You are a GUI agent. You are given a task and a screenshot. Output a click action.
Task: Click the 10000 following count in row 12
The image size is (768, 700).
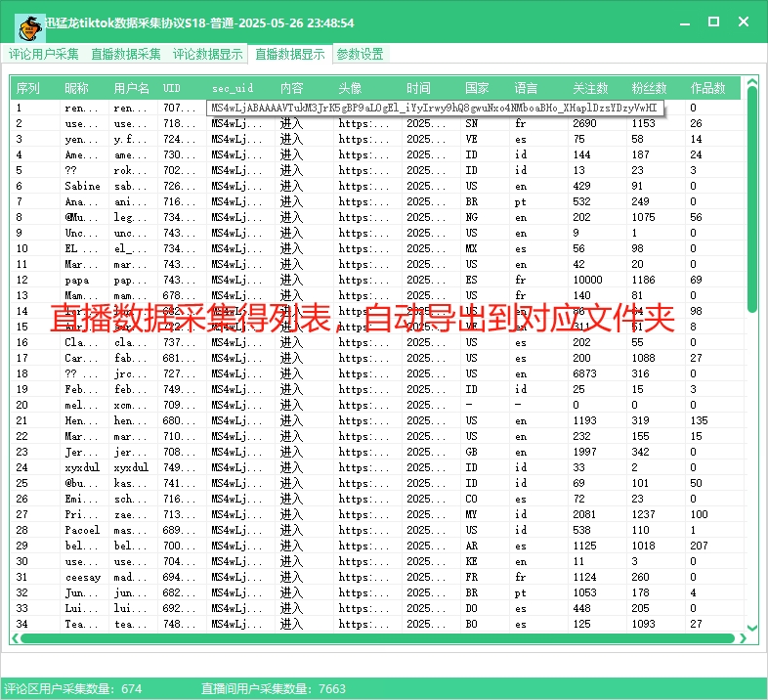tap(587, 280)
